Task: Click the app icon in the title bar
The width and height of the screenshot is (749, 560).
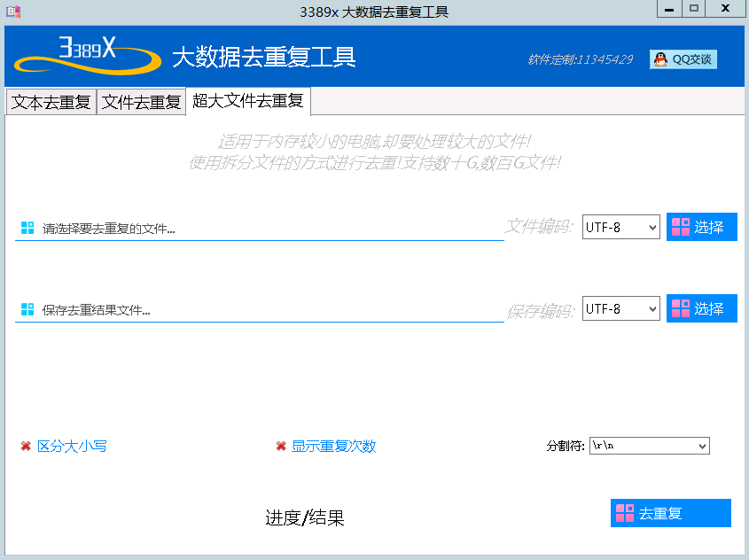Action: (13, 12)
